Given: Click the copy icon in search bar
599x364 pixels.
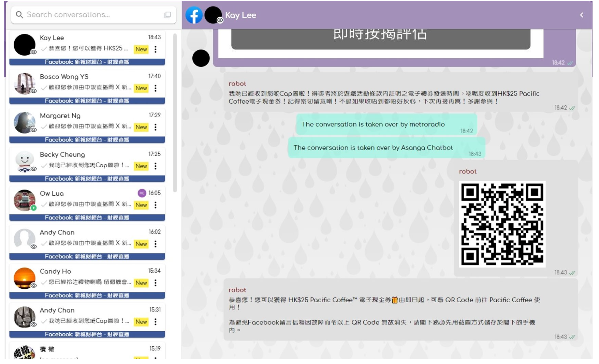Looking at the screenshot, I should (x=167, y=15).
